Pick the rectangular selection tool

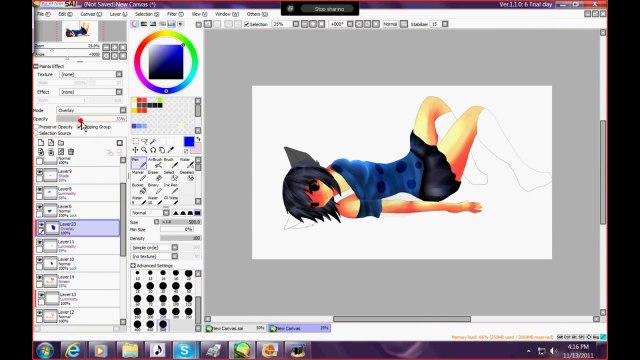click(x=136, y=141)
